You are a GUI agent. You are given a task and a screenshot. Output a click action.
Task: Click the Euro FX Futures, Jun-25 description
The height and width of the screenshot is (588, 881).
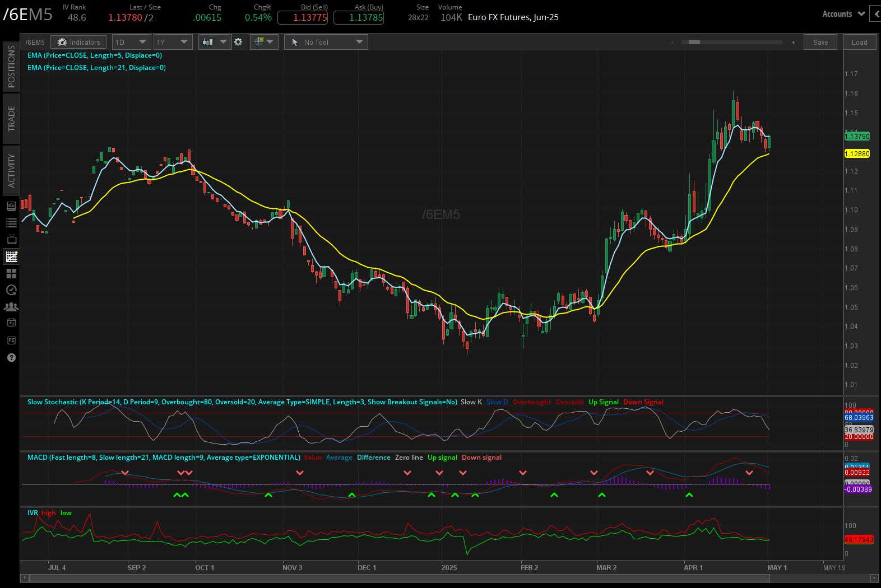pos(513,17)
